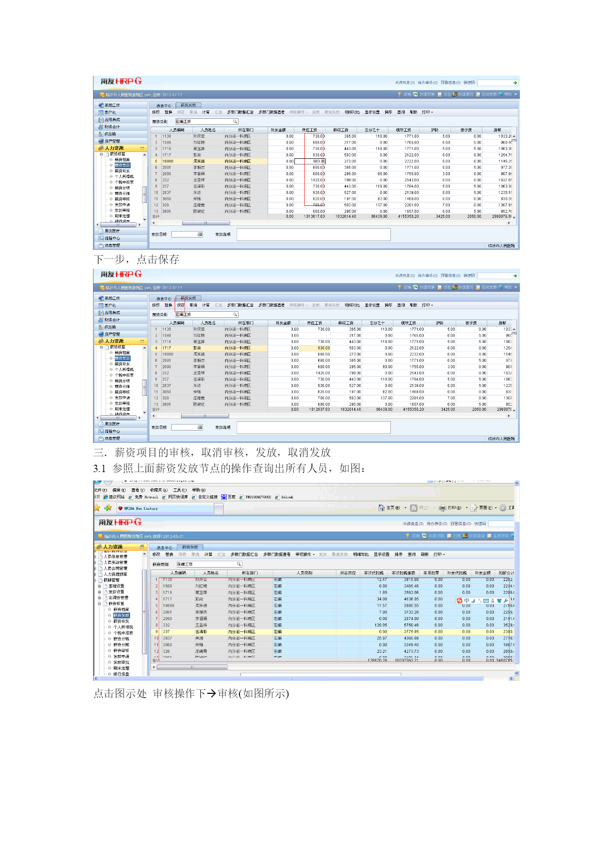
Task: Open 消息管理 panel in top screenshot
Action: click(121, 245)
